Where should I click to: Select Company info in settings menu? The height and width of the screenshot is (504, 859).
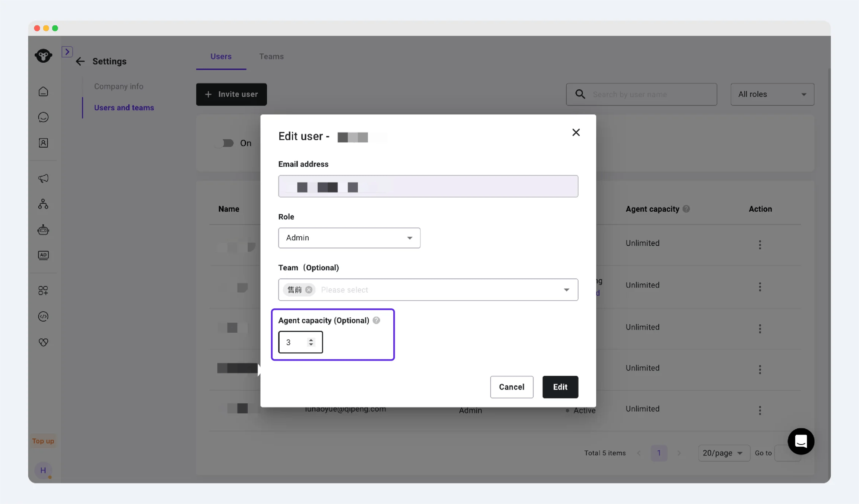click(119, 86)
